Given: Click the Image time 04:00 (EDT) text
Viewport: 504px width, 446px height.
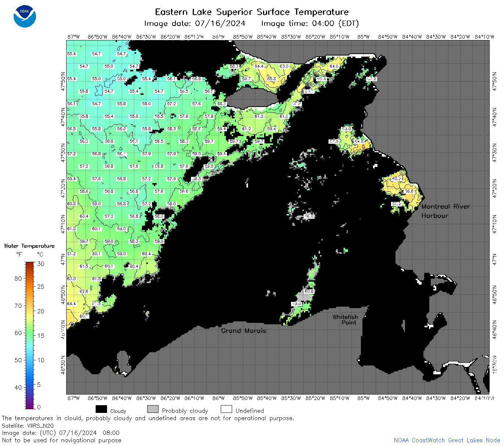Looking at the screenshot, I should (x=310, y=23).
